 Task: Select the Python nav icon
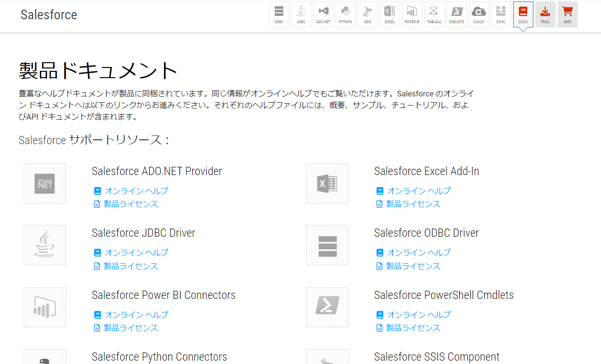pyautogui.click(x=346, y=14)
